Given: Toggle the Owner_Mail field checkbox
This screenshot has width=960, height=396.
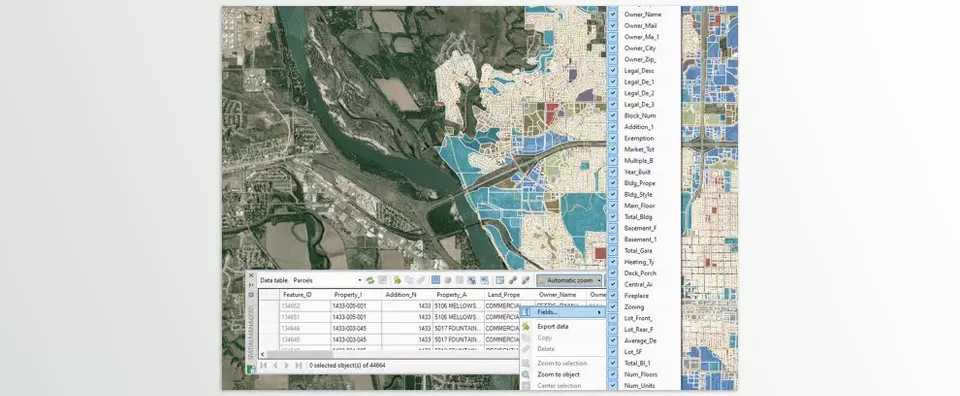Looking at the screenshot, I should (x=613, y=25).
